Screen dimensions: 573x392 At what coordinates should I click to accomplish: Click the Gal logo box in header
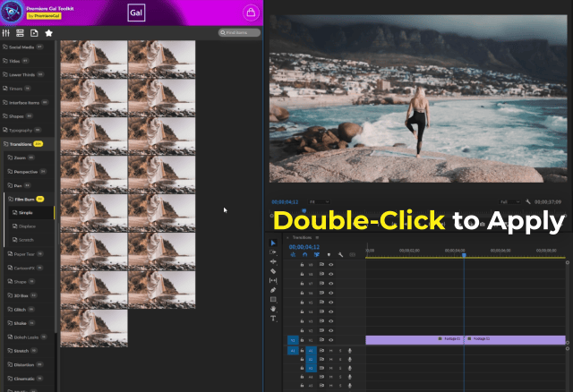click(x=136, y=13)
